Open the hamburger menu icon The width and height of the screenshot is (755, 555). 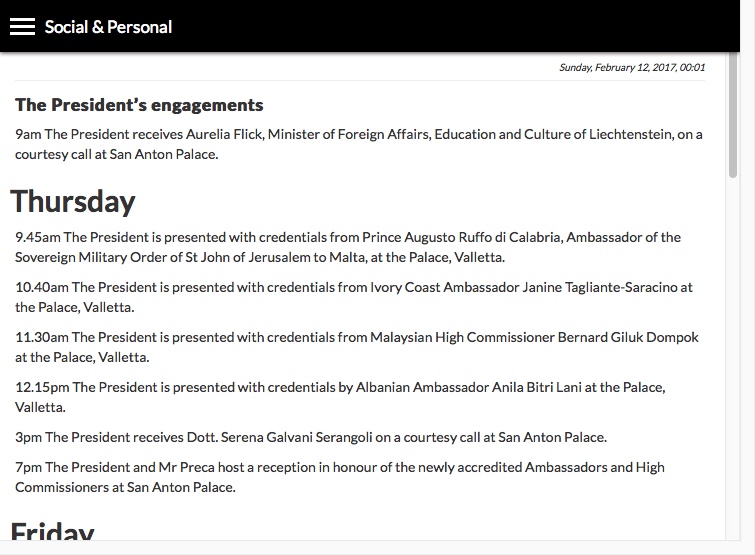22,27
